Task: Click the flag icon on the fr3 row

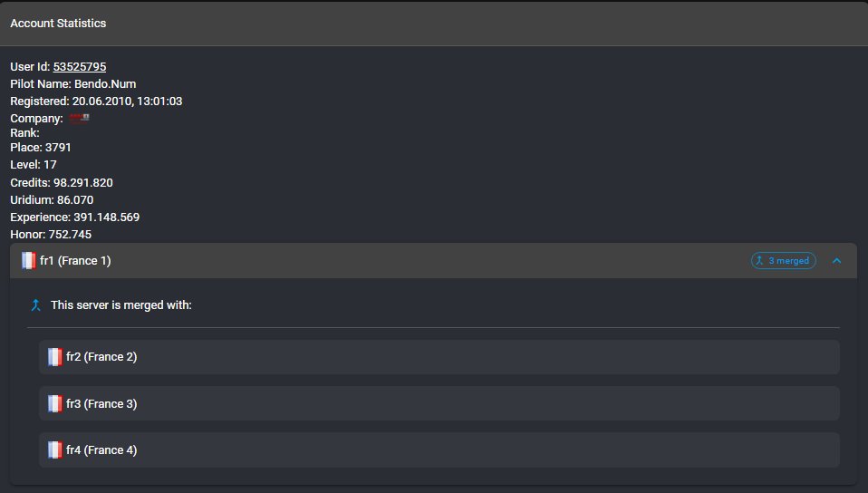Action: pos(55,403)
